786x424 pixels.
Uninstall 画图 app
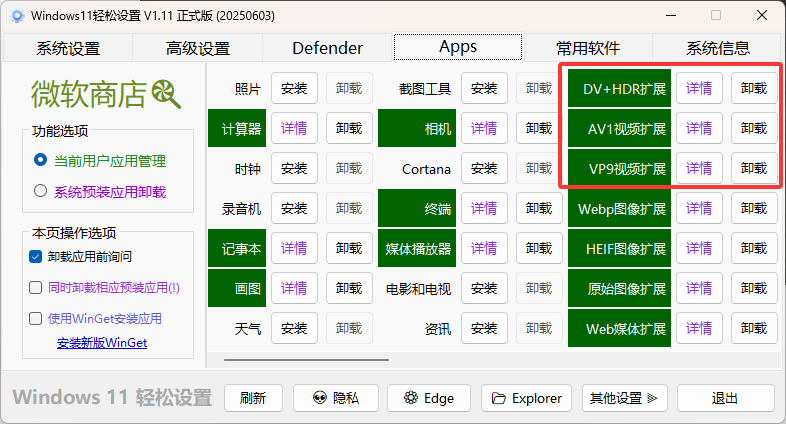tap(349, 288)
